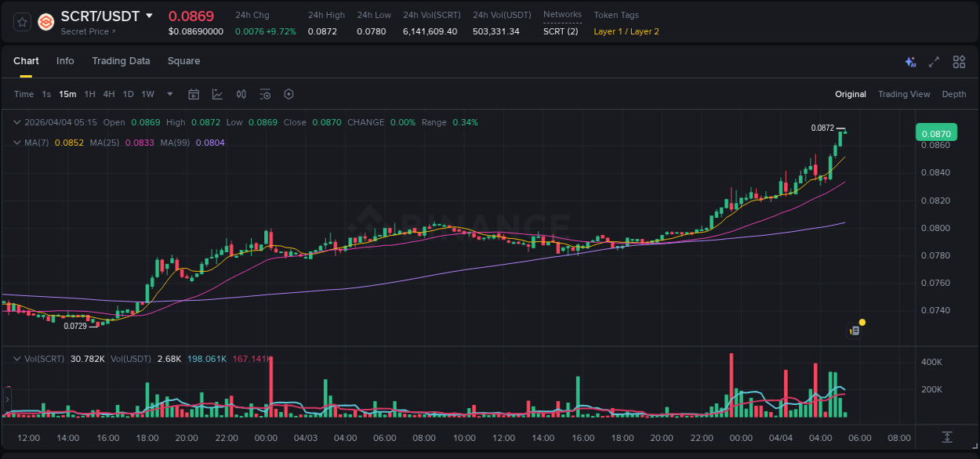This screenshot has width=980, height=459.
Task: Expand the chart to fullscreen with arrow icon
Action: coord(934,61)
